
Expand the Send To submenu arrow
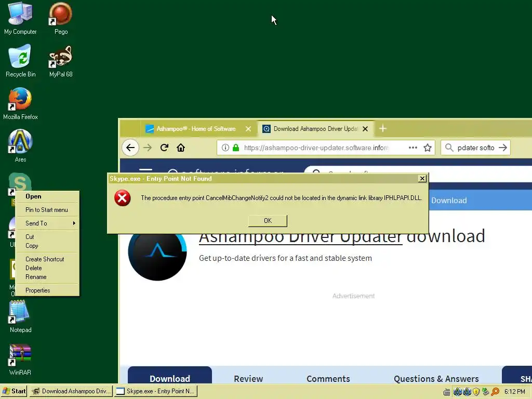click(x=74, y=223)
